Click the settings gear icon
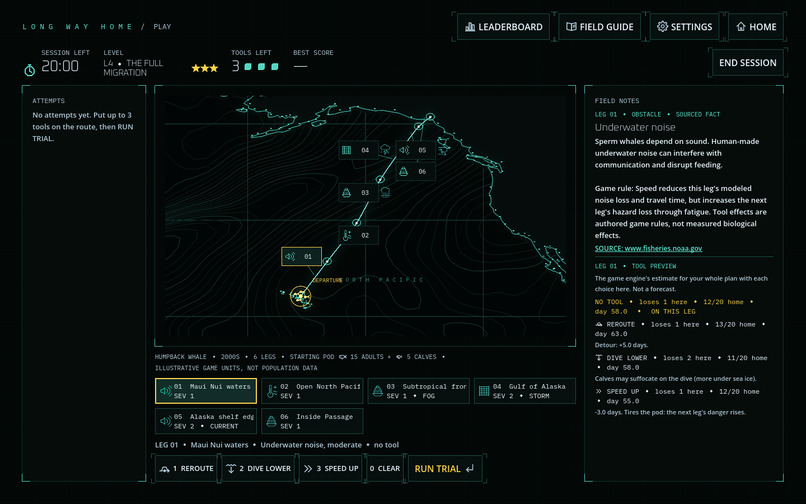The width and height of the screenshot is (806, 504). click(663, 27)
